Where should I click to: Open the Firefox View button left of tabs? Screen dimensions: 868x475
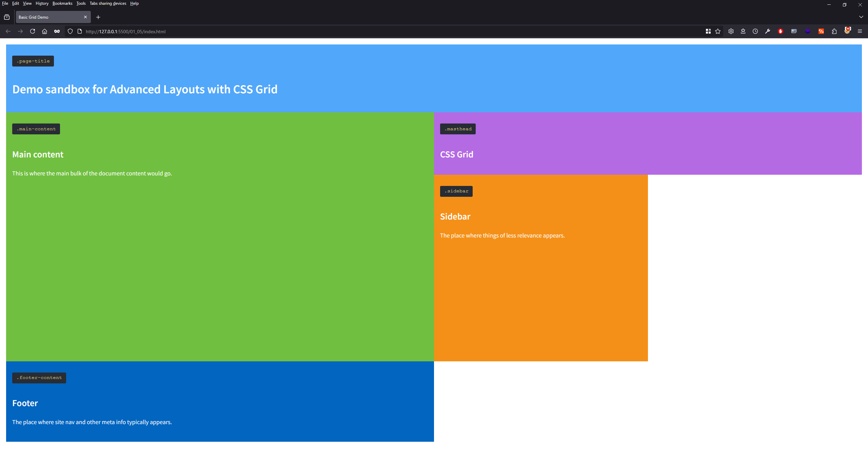click(x=7, y=17)
